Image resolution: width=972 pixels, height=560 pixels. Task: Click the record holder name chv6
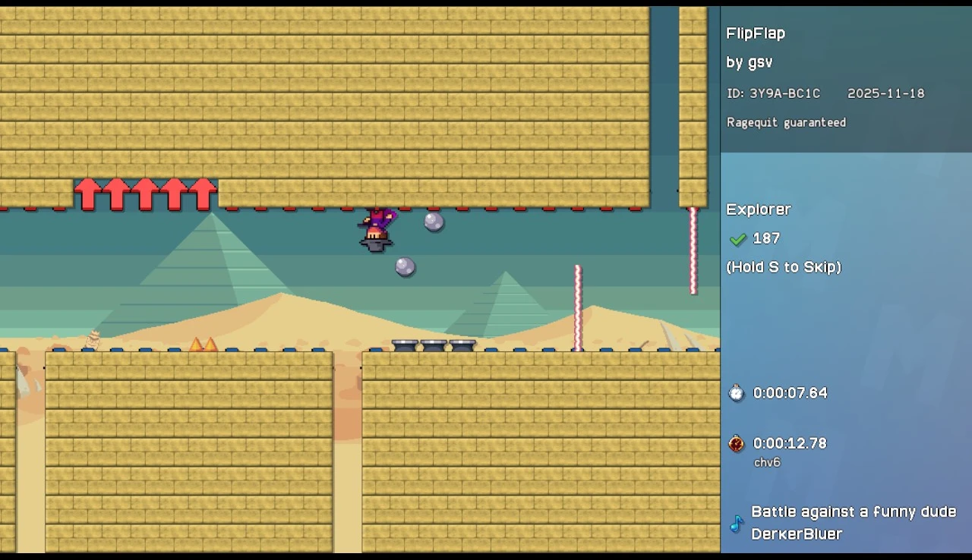point(766,462)
